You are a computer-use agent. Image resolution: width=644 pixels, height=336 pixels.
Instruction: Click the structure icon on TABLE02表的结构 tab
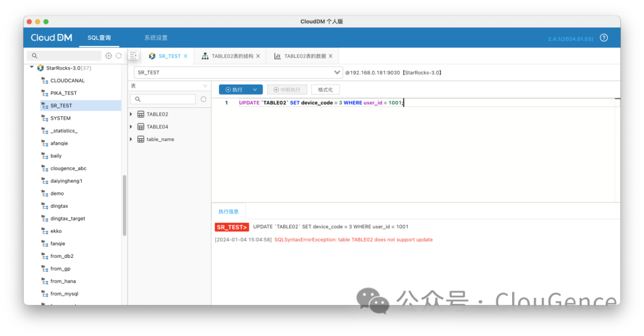tap(205, 56)
